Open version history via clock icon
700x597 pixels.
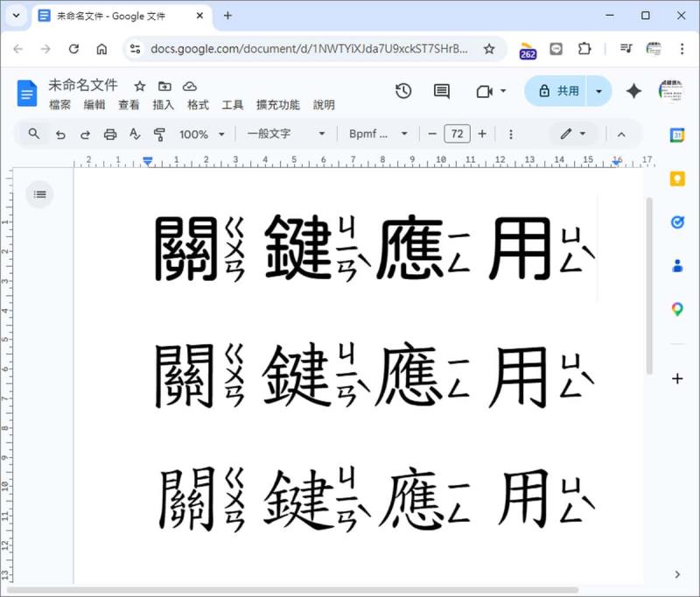[x=402, y=91]
